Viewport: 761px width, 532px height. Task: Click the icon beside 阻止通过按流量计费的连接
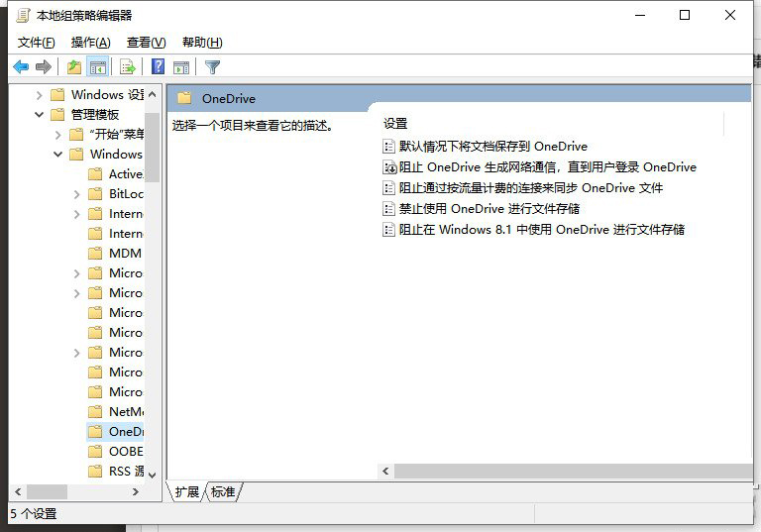tap(388, 188)
